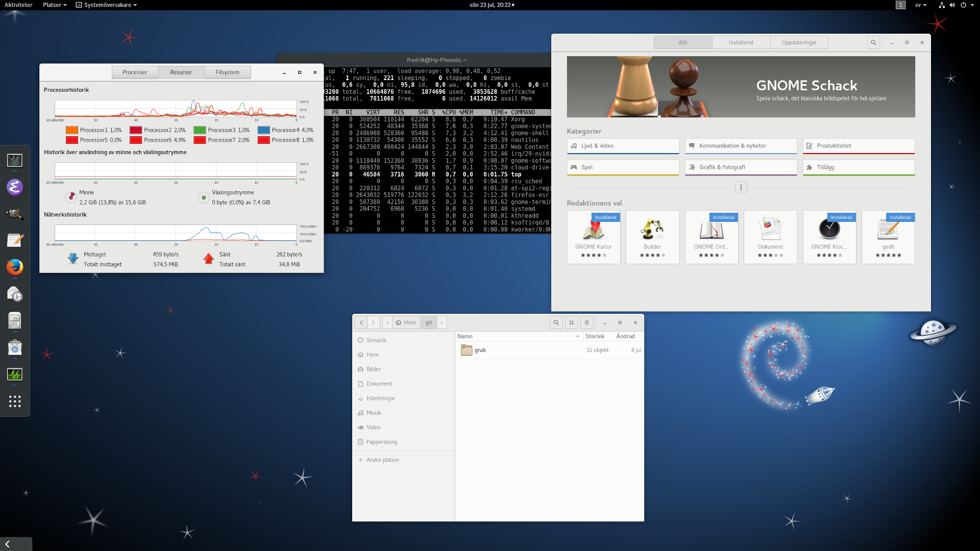Click the Uppdateringar tab in software center
The width and height of the screenshot is (980, 551).
pos(799,42)
